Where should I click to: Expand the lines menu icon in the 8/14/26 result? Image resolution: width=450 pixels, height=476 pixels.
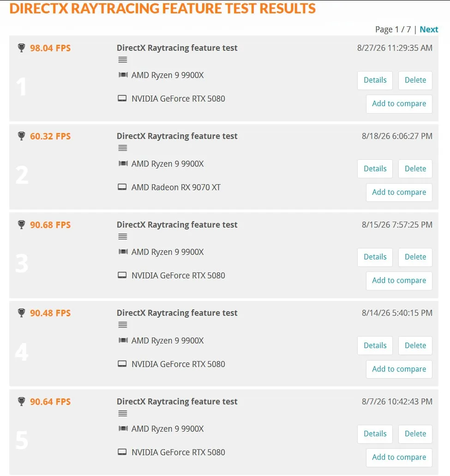click(123, 325)
